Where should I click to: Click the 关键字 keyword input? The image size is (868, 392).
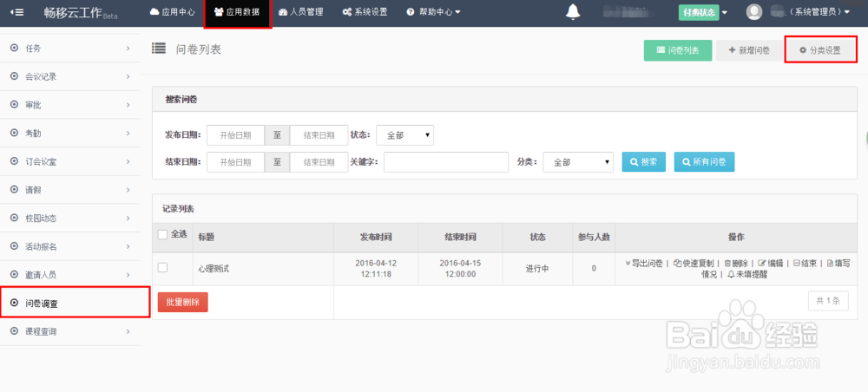(x=445, y=162)
